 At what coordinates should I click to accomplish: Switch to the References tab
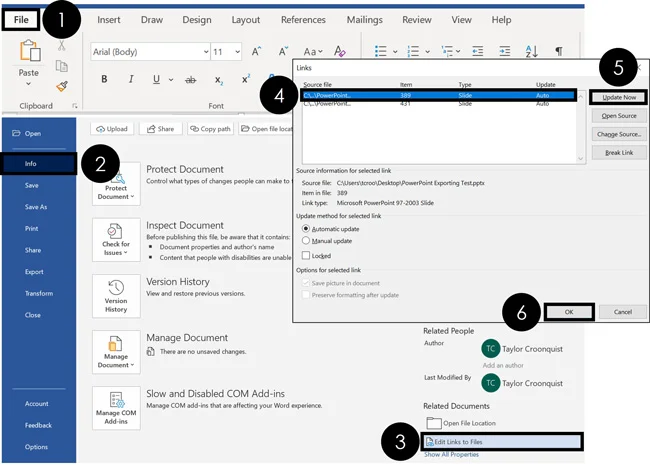[303, 19]
